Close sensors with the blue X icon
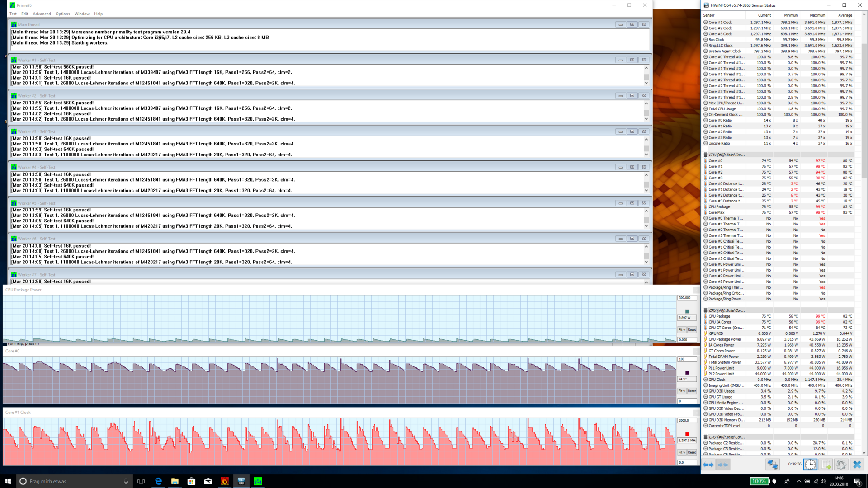 [857, 465]
